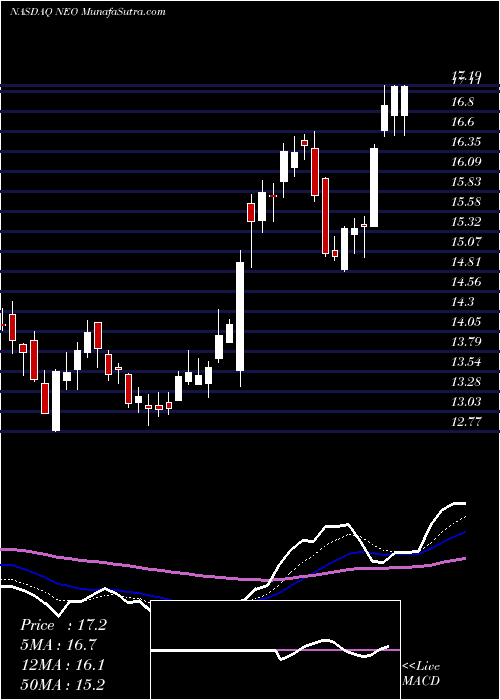Click the Price : 17.2 readout
This screenshot has height=700, width=500.
point(63,625)
